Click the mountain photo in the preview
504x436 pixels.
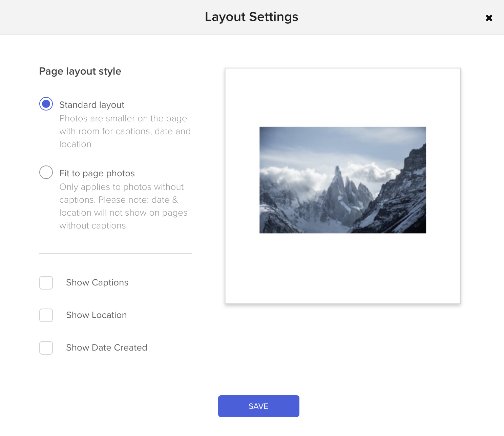point(343,180)
